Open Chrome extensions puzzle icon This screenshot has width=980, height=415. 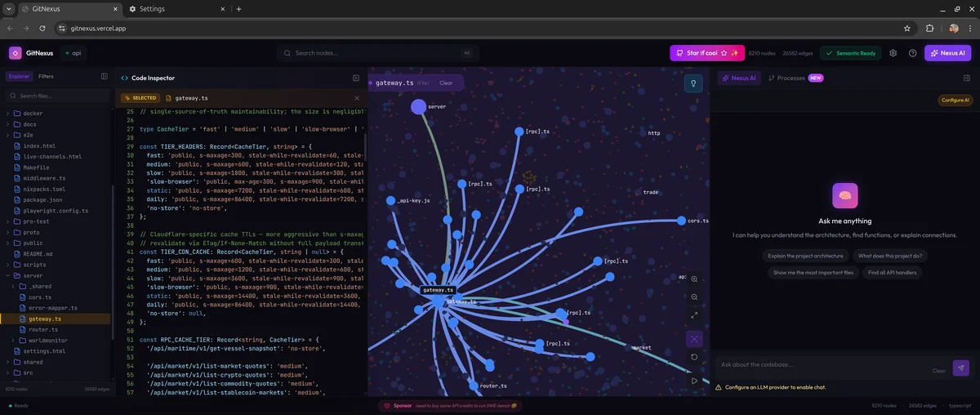pyautogui.click(x=930, y=28)
